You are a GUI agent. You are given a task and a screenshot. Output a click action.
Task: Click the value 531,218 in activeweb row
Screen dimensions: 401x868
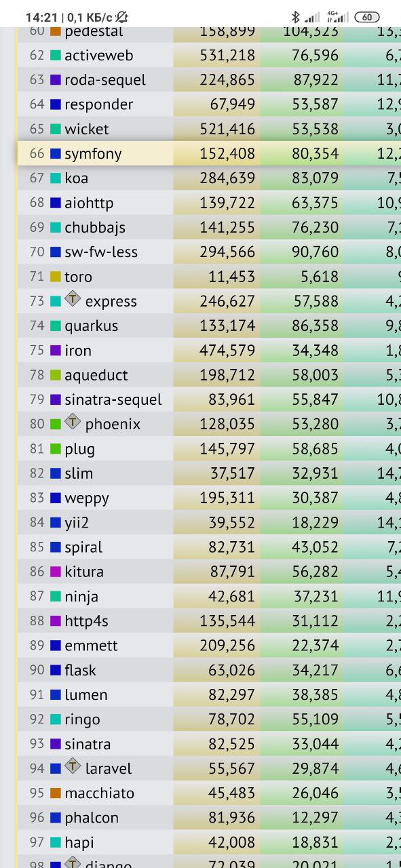(x=227, y=56)
